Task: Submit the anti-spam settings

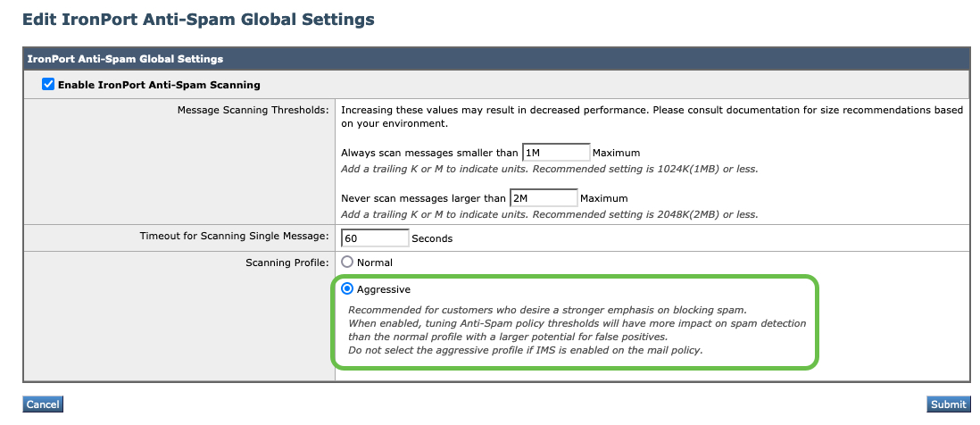Action: click(x=948, y=404)
